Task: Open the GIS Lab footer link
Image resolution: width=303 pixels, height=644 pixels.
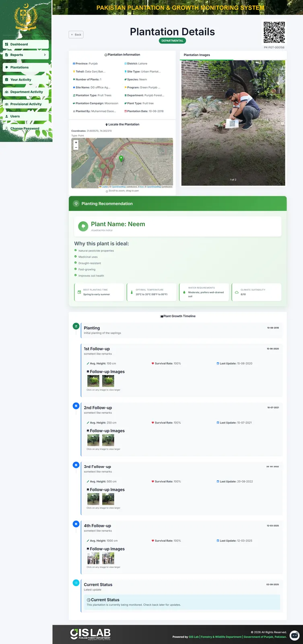Action: 194,637
